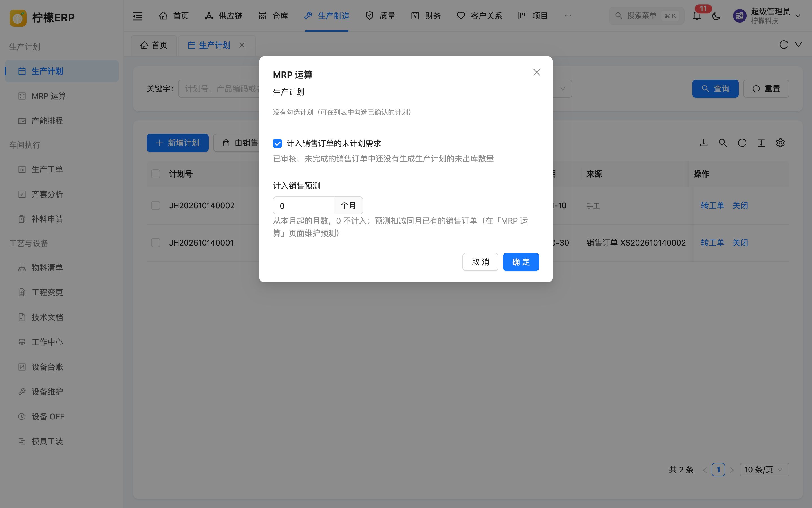
Task: Open 设备 OEE in sidebar
Action: click(62, 417)
